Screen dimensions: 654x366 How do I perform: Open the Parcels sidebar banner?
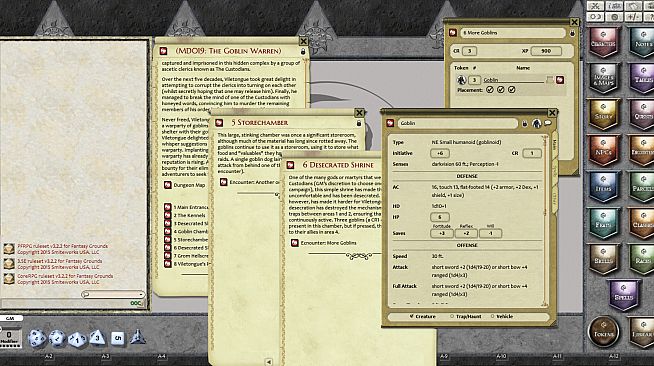click(642, 187)
